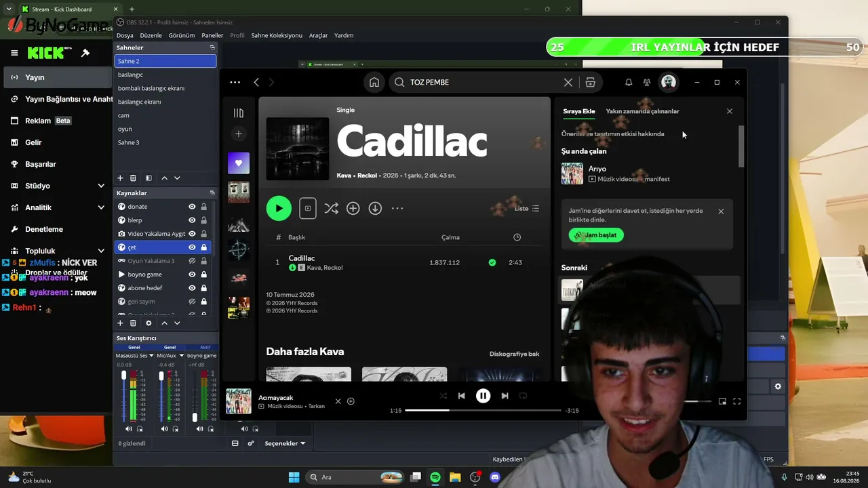The image size is (868, 488).
Task: Create new playlist with plus icon in sidebar
Action: click(239, 134)
